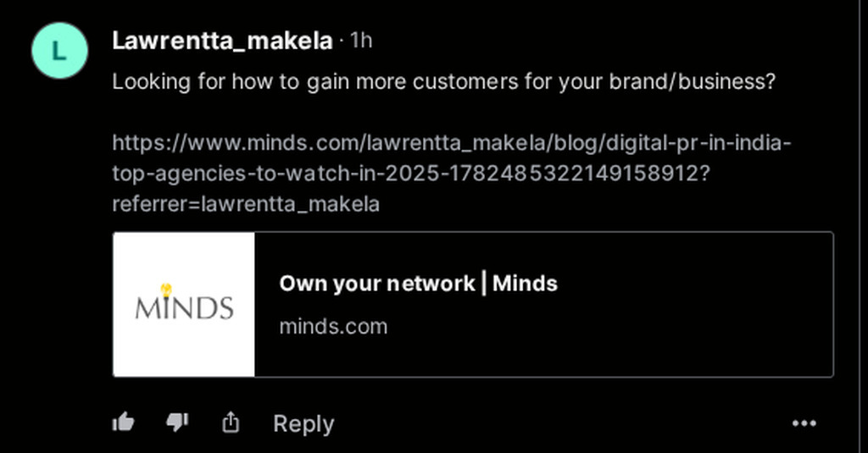
Task: Click the "minds.com" domain text
Action: tap(333, 326)
